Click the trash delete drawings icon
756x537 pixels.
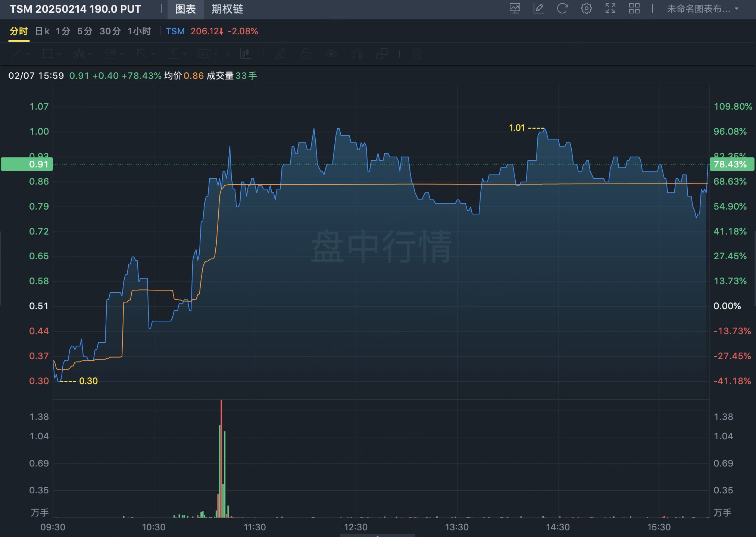(417, 54)
